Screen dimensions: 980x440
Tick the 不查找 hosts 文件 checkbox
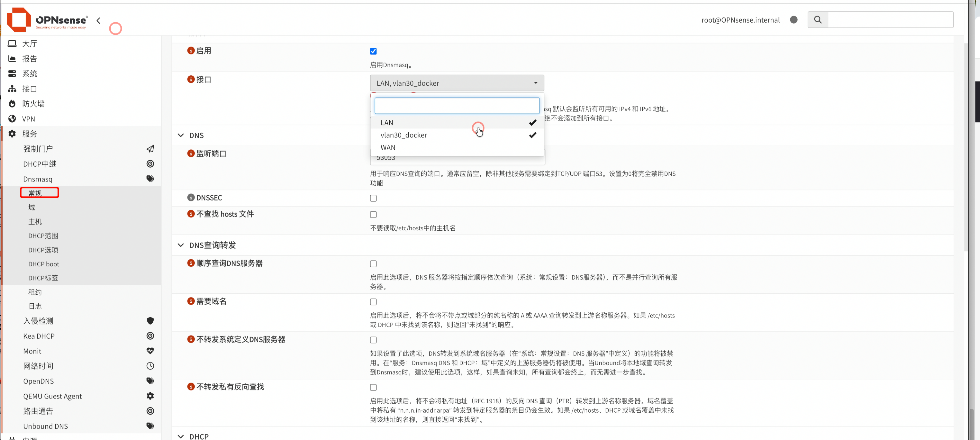point(373,215)
